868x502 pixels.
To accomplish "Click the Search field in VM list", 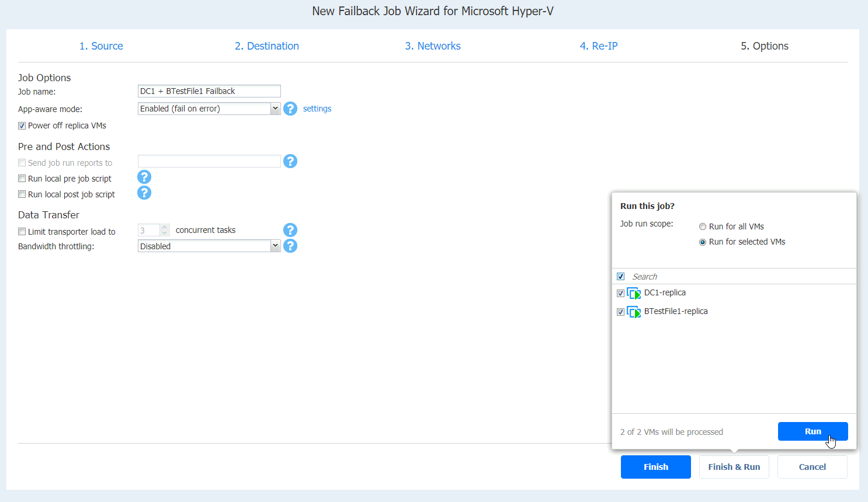I will (742, 277).
